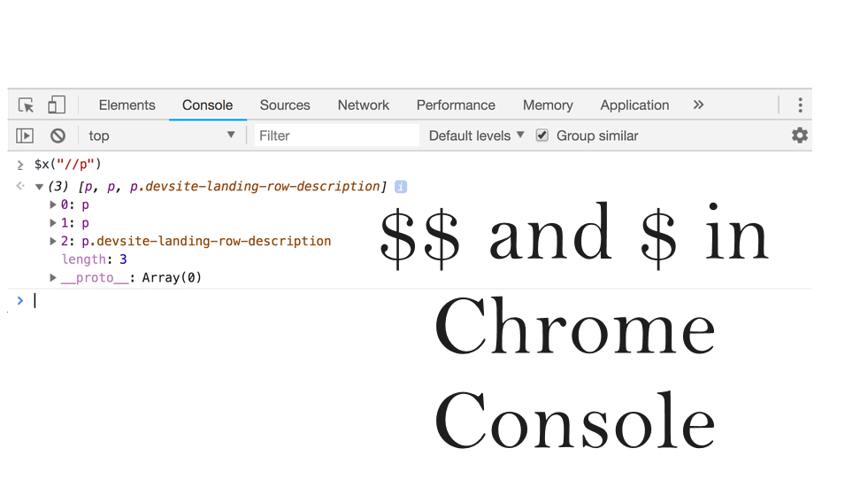Viewport: 868px width, 495px height.
Task: Open the Default levels dropdown
Action: [476, 135]
